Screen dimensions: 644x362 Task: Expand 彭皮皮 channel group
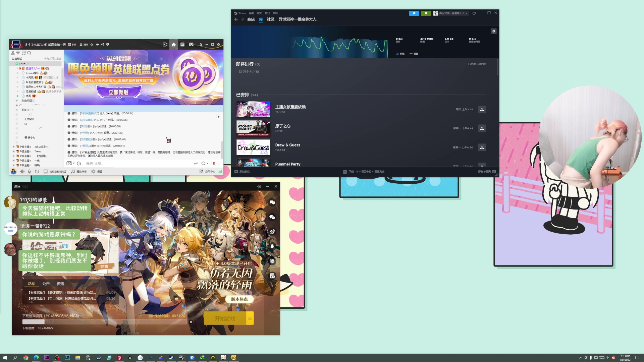[x=17, y=110]
